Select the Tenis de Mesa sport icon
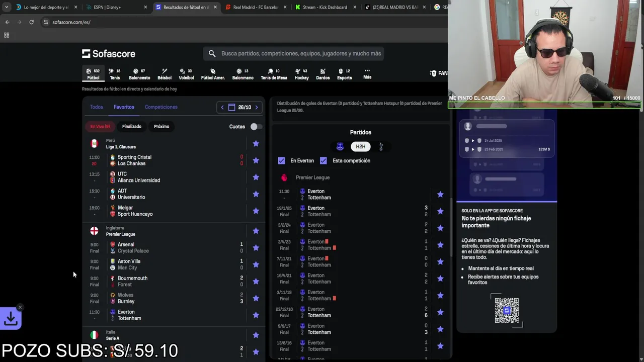This screenshot has height=362, width=644. click(274, 74)
